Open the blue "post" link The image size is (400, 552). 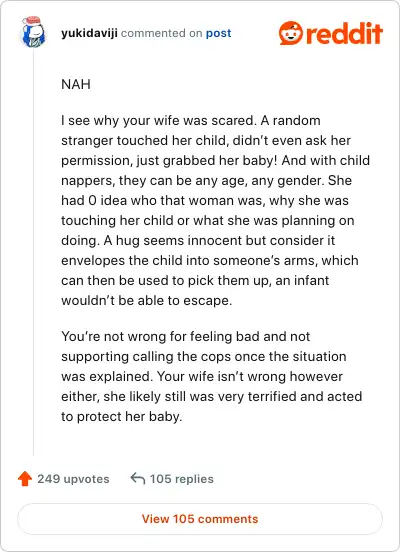pyautogui.click(x=218, y=33)
